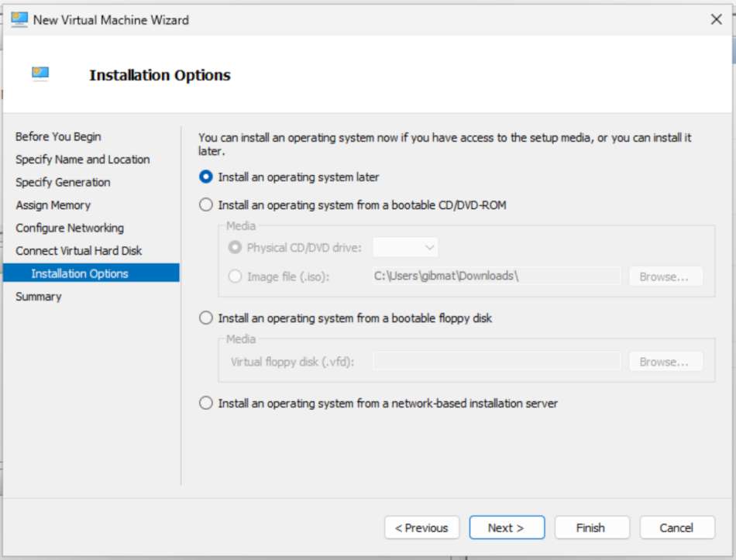The width and height of the screenshot is (736, 560).
Task: Click the Installation Options header icon
Action: (x=40, y=74)
